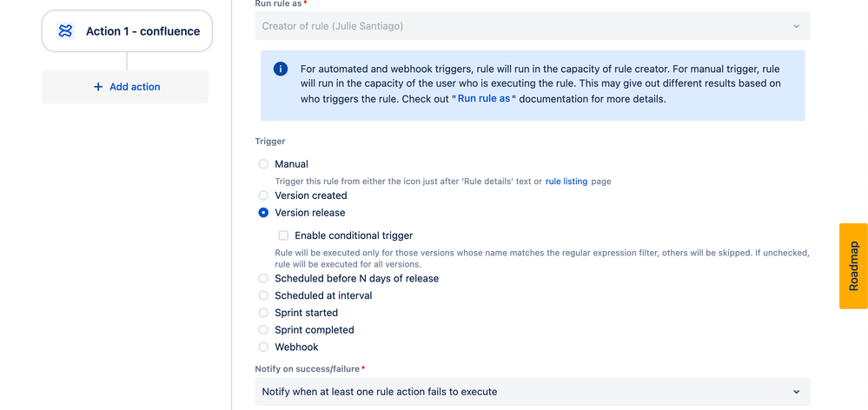Image resolution: width=868 pixels, height=410 pixels.
Task: Pick the Sprint started trigger
Action: [263, 313]
